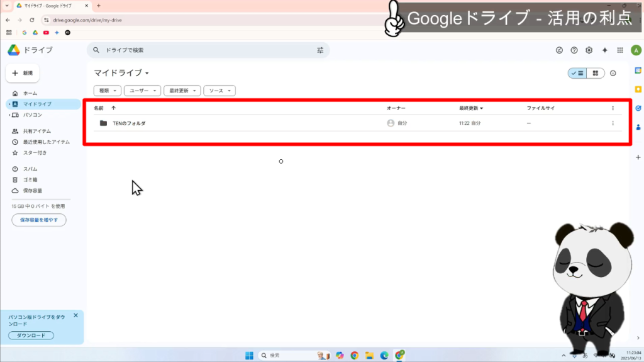Viewport: 644px width, 362px height.
Task: Open Calendar side panel icon
Action: coord(638,71)
